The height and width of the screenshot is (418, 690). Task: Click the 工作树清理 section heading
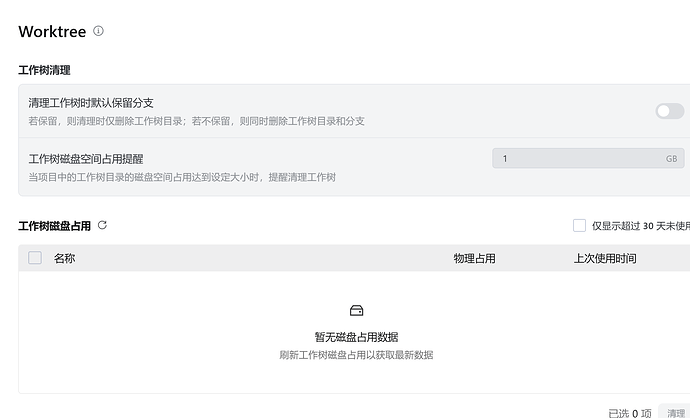click(x=44, y=70)
